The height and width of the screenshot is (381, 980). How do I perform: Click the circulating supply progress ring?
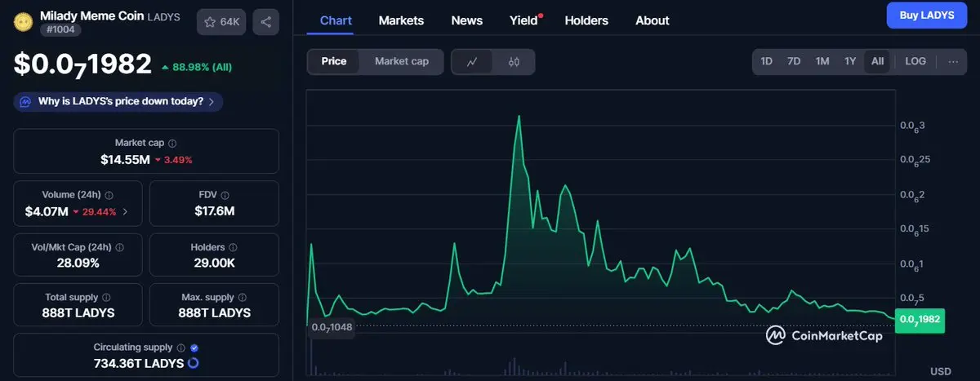[194, 363]
